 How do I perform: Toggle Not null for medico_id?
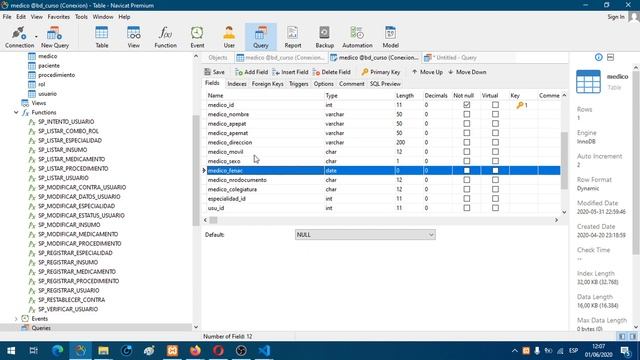467,105
